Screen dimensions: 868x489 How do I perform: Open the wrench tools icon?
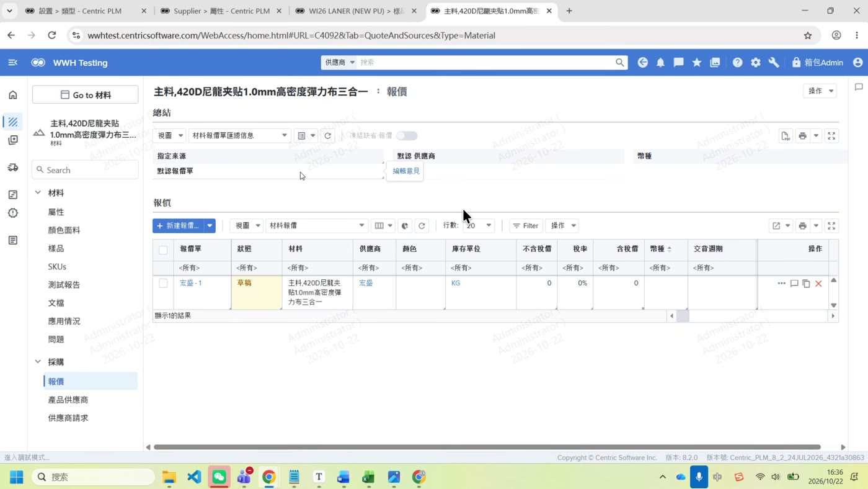[x=774, y=63]
